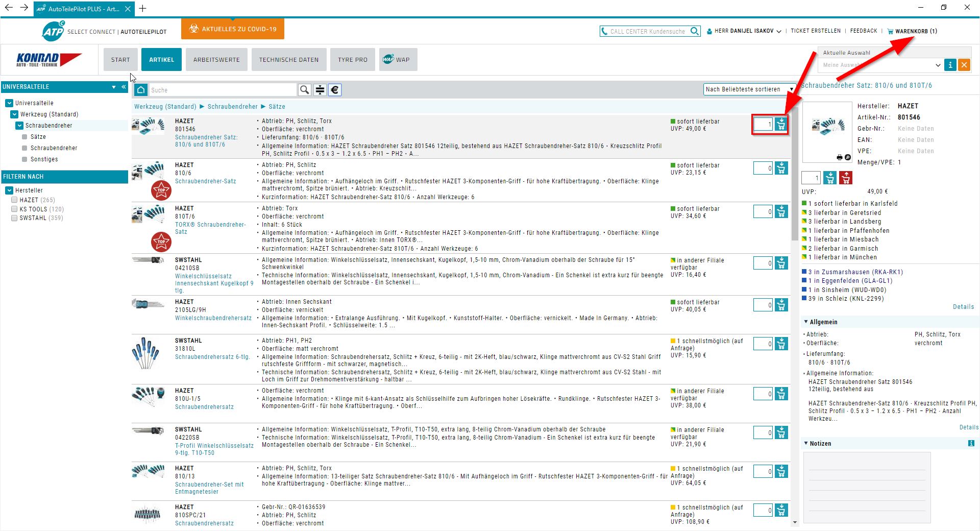The width and height of the screenshot is (980, 531).
Task: Open the Details link below availability list
Action: (x=963, y=307)
